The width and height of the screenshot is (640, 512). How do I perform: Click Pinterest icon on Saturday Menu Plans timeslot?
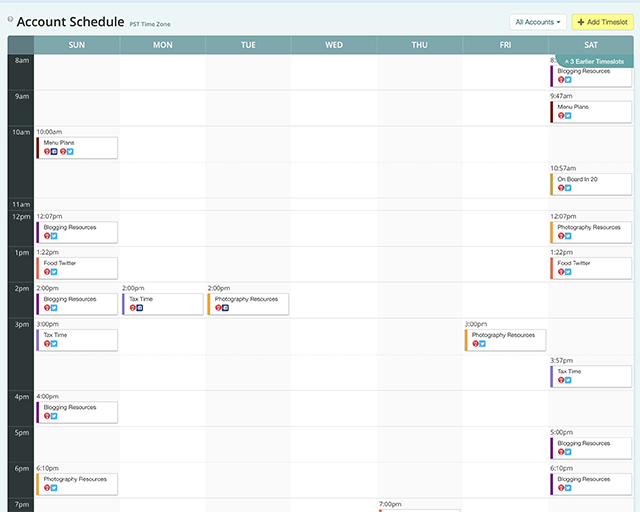point(561,116)
